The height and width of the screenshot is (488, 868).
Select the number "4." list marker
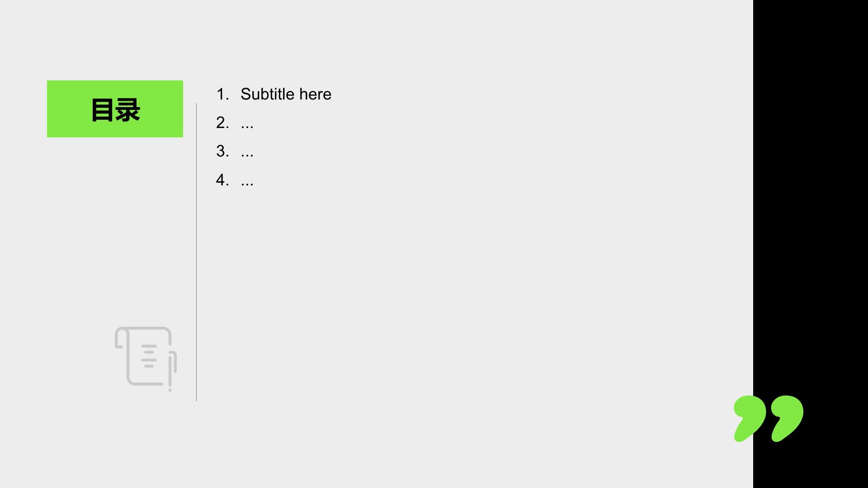[x=222, y=180]
